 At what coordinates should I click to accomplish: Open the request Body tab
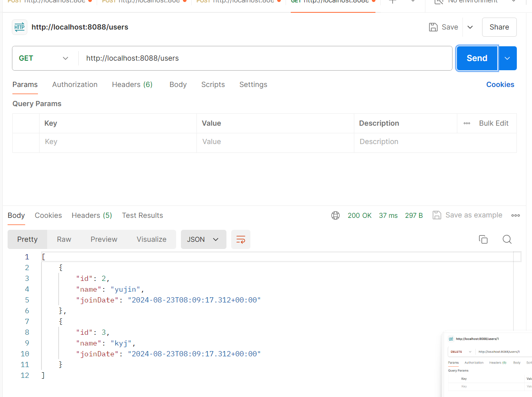pos(178,85)
